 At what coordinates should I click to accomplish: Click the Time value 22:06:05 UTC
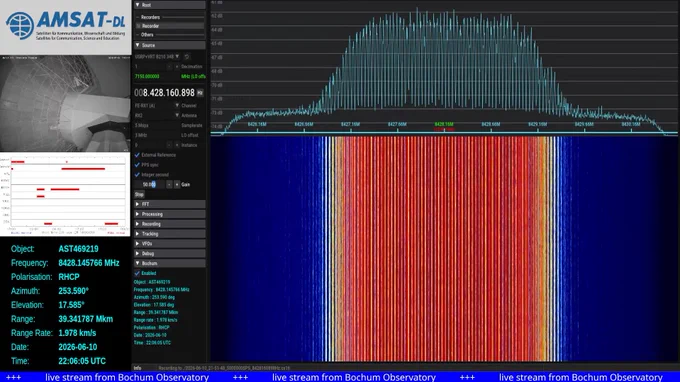pos(82,361)
